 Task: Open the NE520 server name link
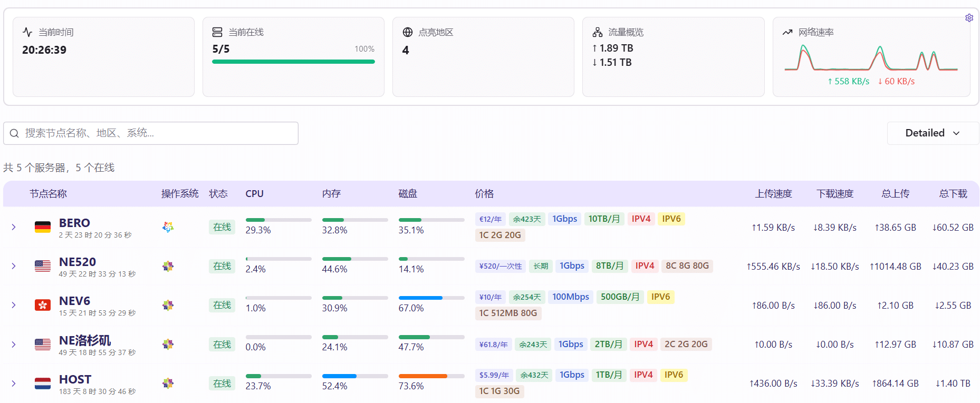78,262
